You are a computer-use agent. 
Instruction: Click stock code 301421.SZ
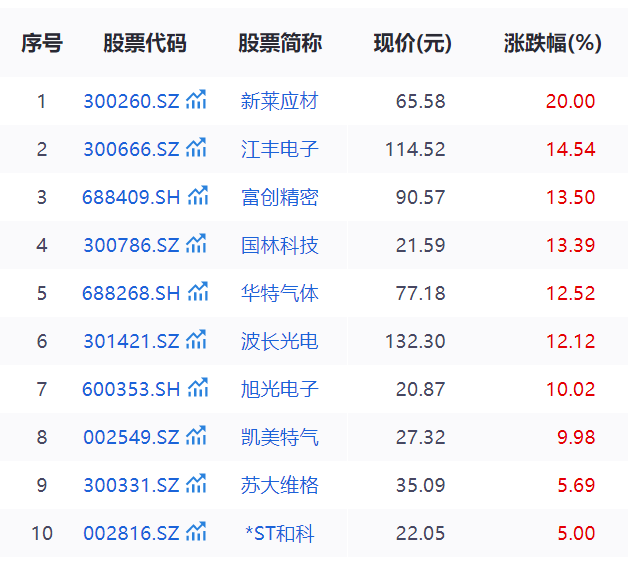[131, 341]
